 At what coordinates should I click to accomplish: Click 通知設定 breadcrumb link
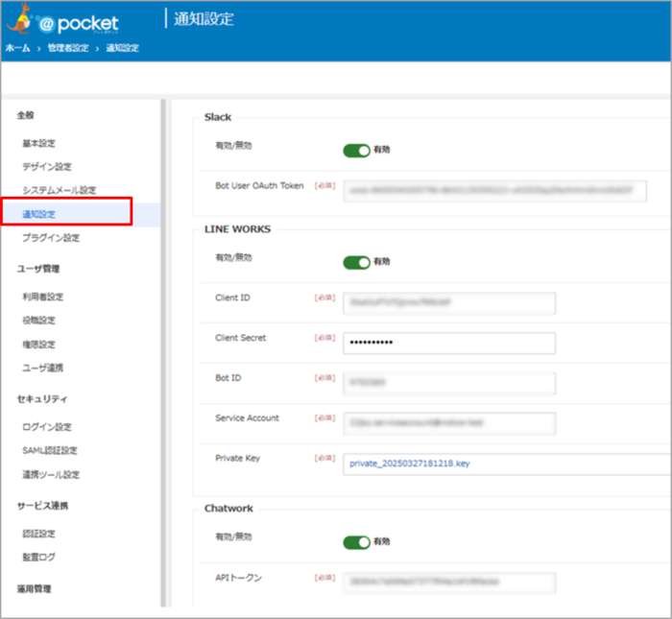(123, 48)
